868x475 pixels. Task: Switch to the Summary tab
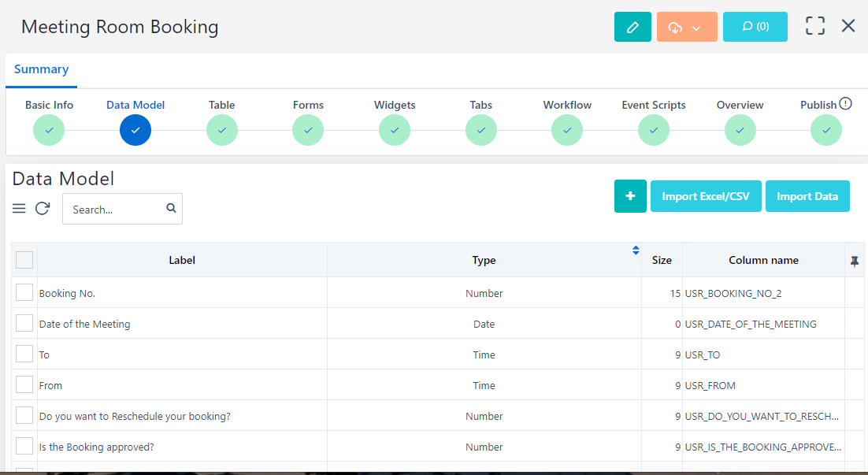coord(41,69)
